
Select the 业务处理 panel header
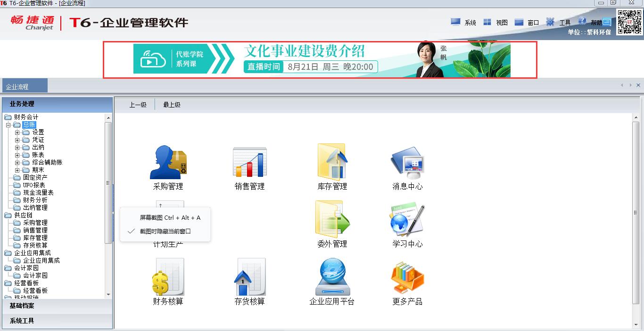coord(58,104)
